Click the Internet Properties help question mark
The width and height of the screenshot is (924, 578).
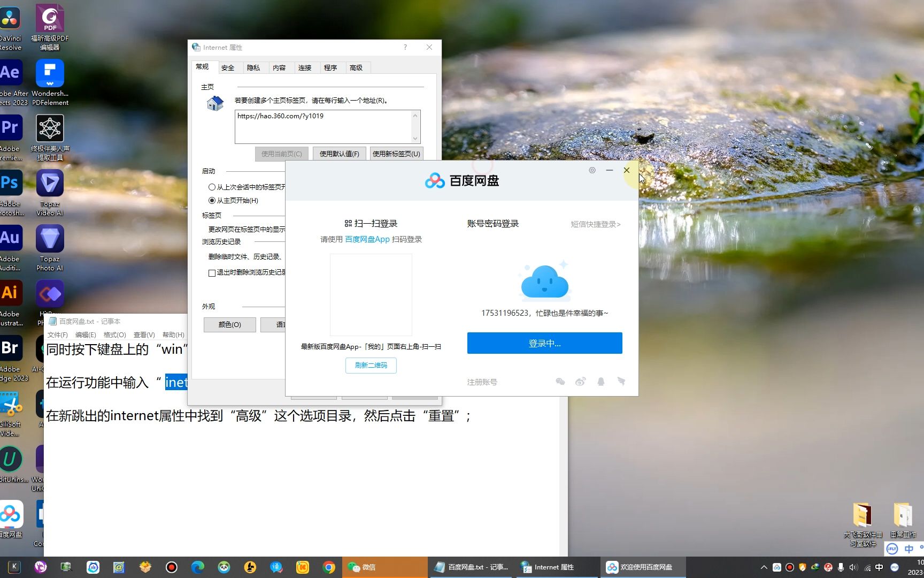(405, 47)
